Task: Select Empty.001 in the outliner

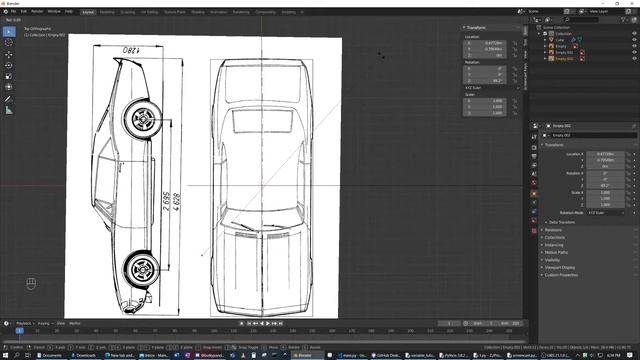Action: pyautogui.click(x=564, y=52)
